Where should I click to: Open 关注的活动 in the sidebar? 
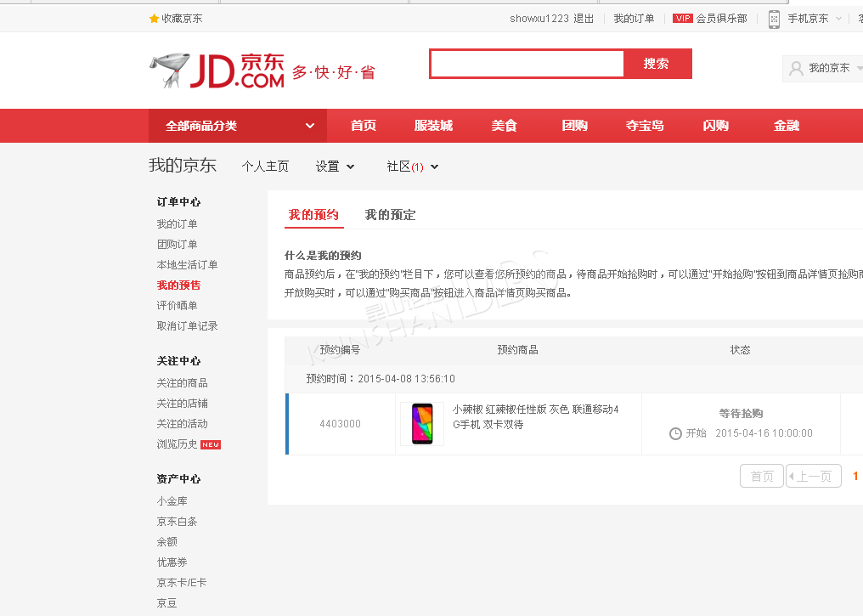[x=182, y=424]
